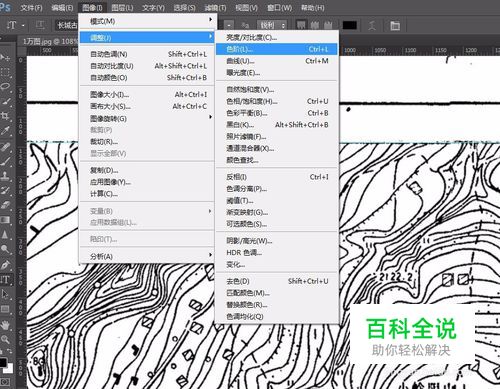Click the Create Warped Text icon
Image resolution: width=500 pixels, height=389 pixels.
[372, 25]
